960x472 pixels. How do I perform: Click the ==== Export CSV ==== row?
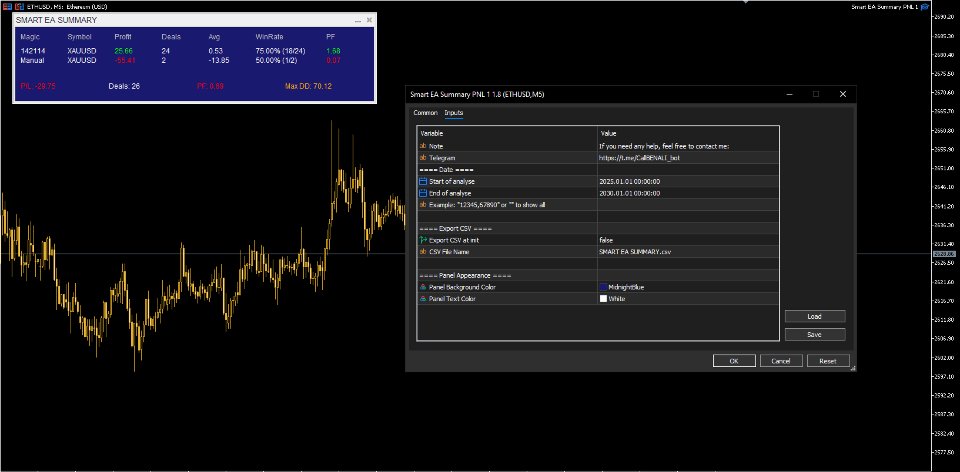598,228
